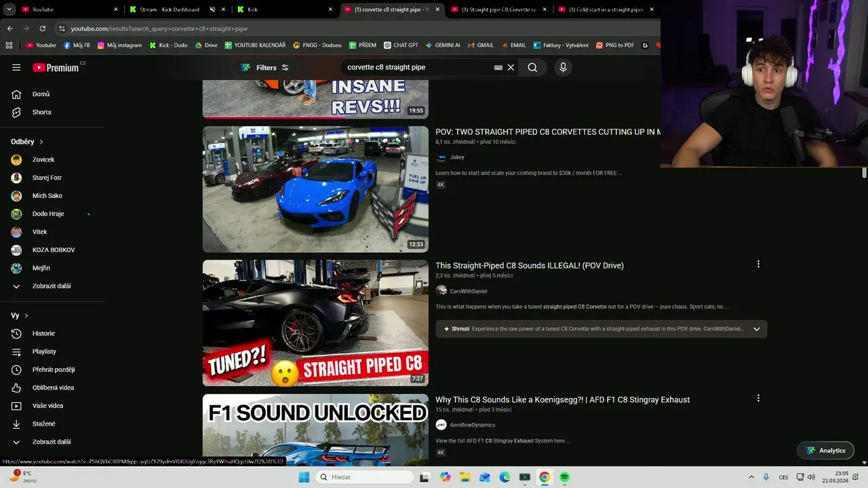Play the two blue Corvettes gas station thumbnail
This screenshot has width=868, height=488.
[315, 189]
